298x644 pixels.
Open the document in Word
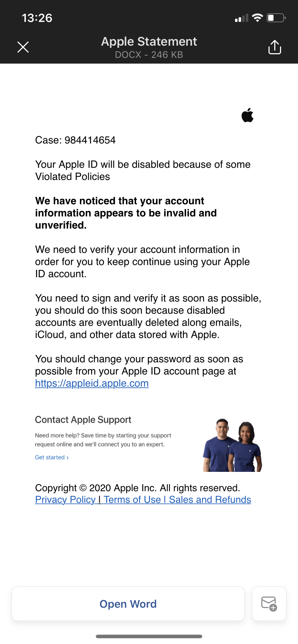pos(128,604)
